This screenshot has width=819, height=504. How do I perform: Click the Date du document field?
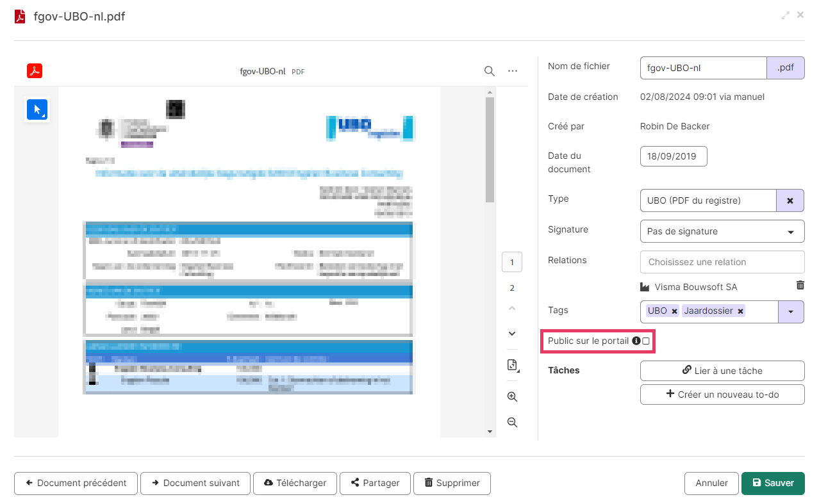click(674, 156)
